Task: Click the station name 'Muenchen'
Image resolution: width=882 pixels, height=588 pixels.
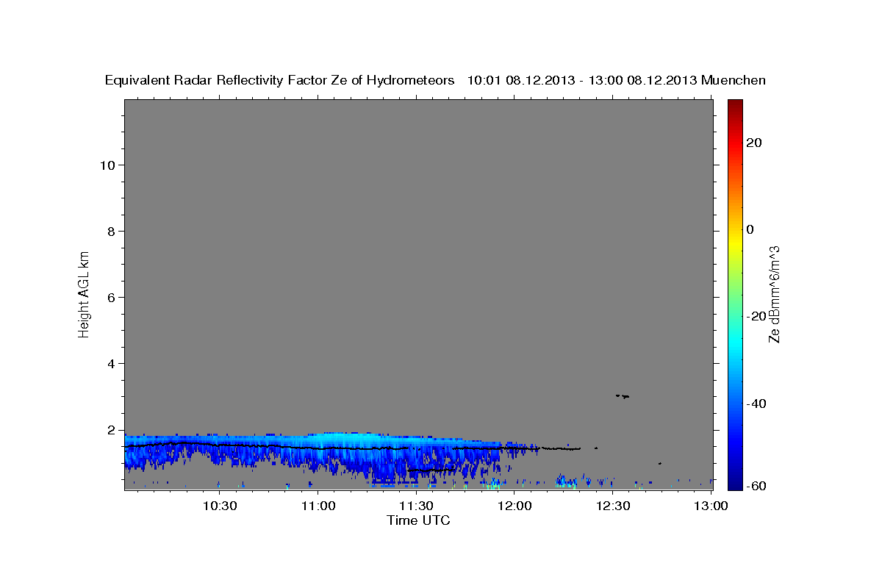Action: (734, 81)
